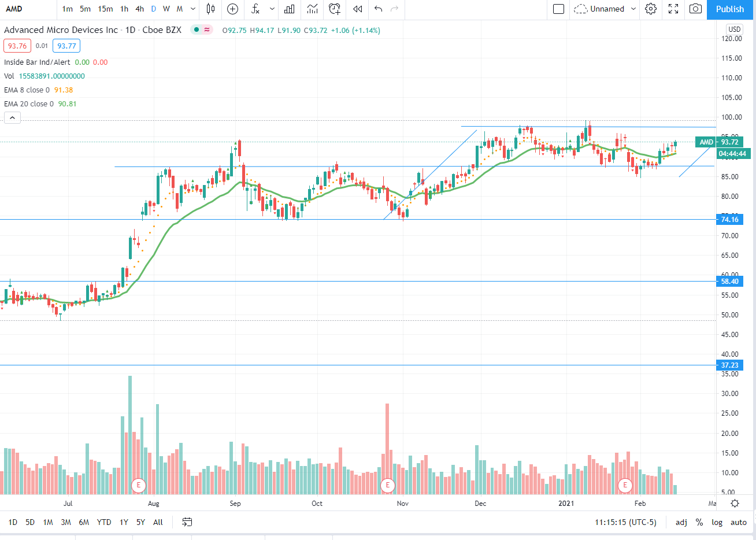The image size is (756, 540).
Task: Open axis settings gear at bottom right
Action: click(735, 504)
